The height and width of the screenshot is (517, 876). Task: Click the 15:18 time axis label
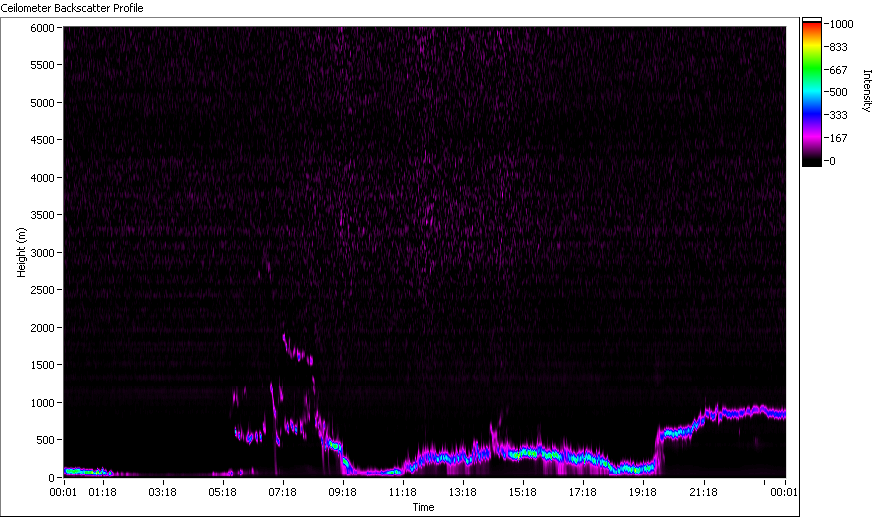tap(522, 492)
